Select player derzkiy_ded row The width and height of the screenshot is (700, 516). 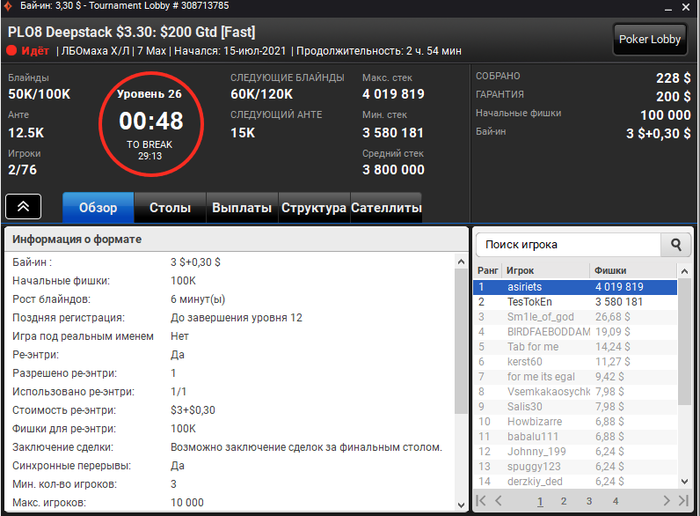(x=575, y=481)
